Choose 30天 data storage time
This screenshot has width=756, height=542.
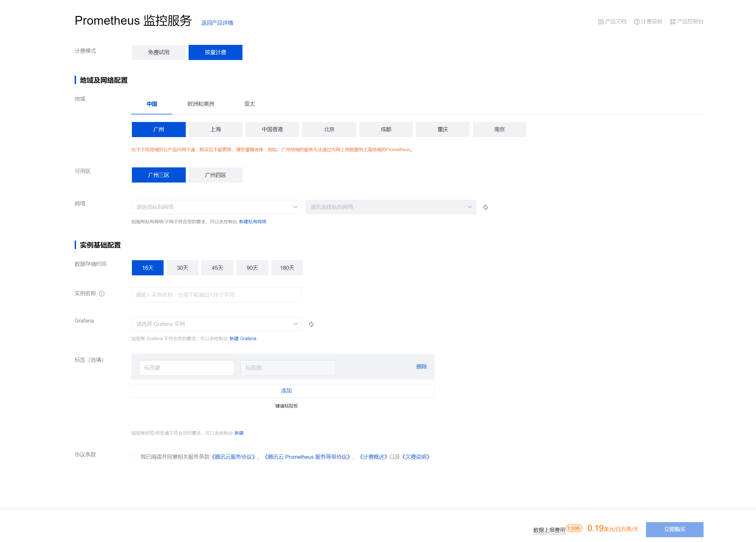click(x=182, y=268)
